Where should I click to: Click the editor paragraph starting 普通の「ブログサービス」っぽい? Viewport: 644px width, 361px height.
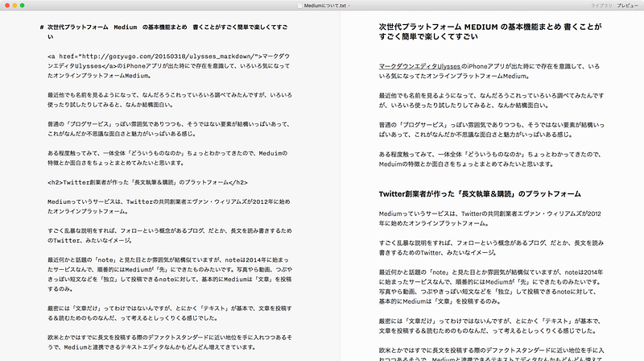click(x=169, y=129)
